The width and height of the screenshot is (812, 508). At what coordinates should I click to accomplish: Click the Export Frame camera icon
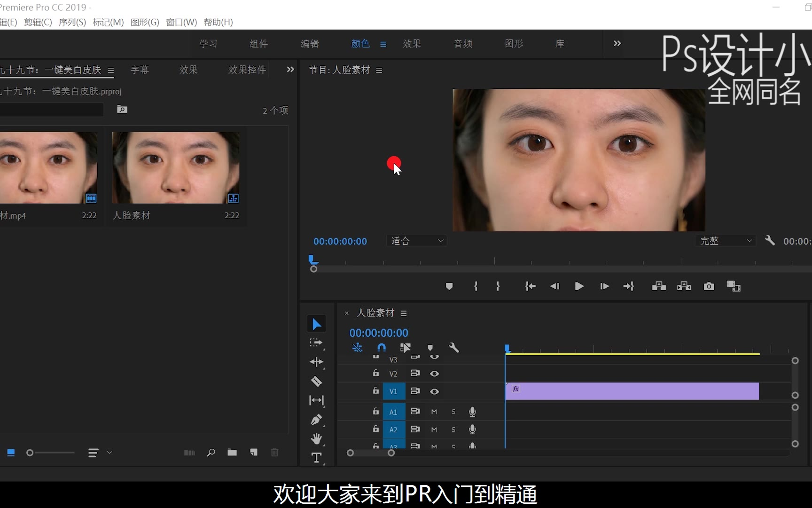709,286
